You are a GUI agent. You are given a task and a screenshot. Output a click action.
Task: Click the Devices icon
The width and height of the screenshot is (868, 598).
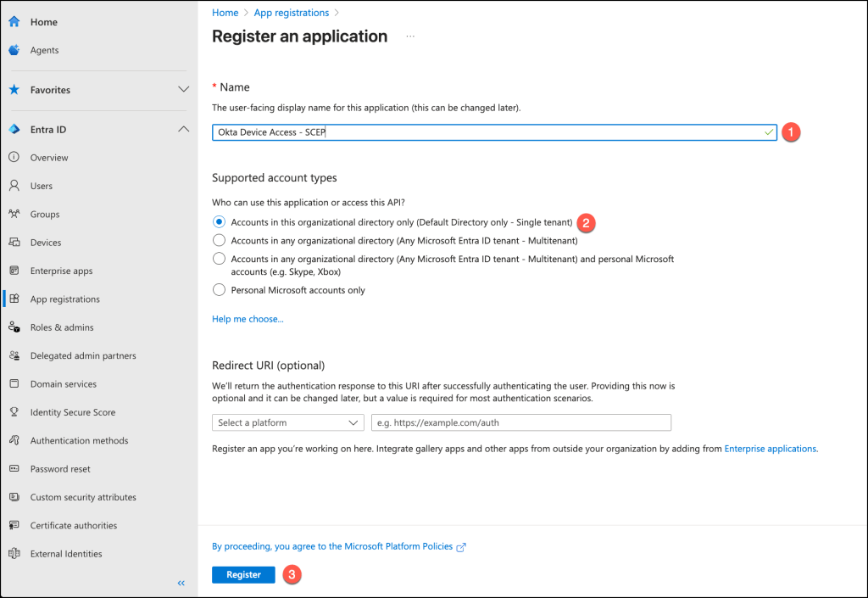tap(14, 243)
